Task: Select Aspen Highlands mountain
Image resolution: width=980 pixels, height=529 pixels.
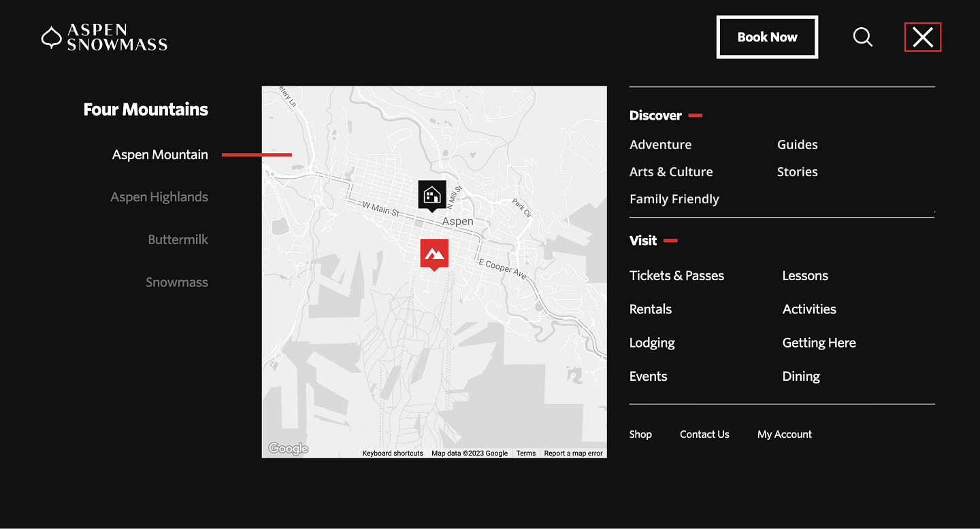Action: pyautogui.click(x=159, y=197)
